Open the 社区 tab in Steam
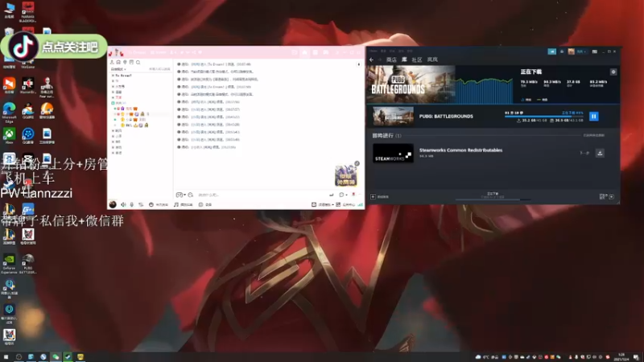 [417, 60]
